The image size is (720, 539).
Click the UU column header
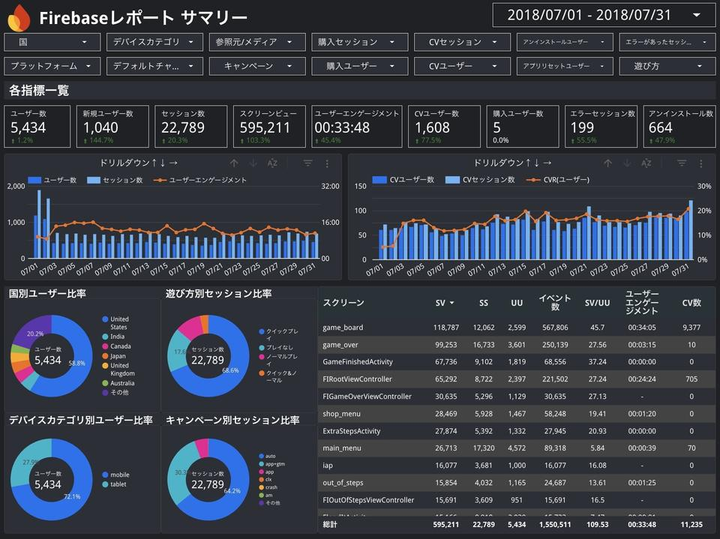[517, 303]
